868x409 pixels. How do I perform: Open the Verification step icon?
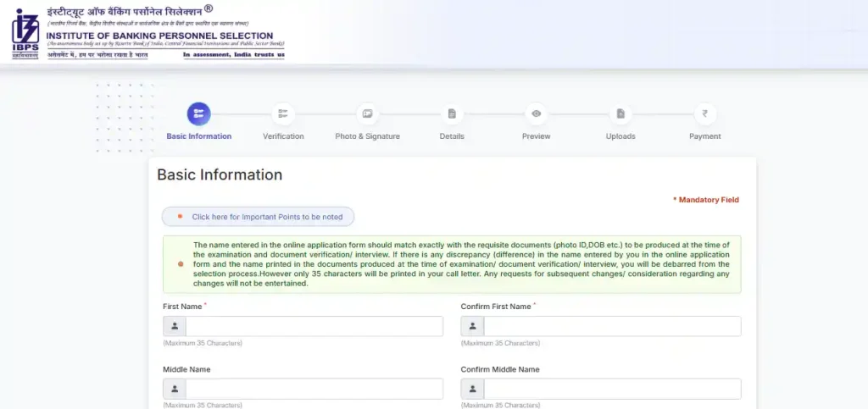pyautogui.click(x=283, y=113)
